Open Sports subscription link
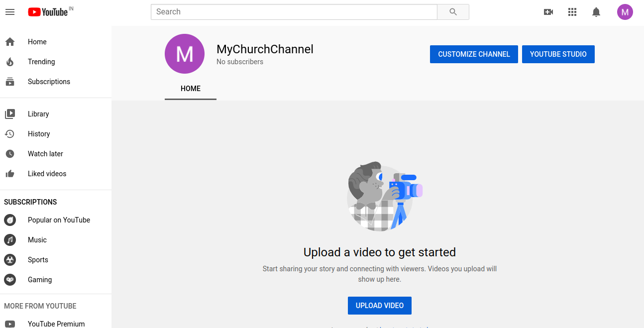The image size is (644, 328). click(56, 260)
